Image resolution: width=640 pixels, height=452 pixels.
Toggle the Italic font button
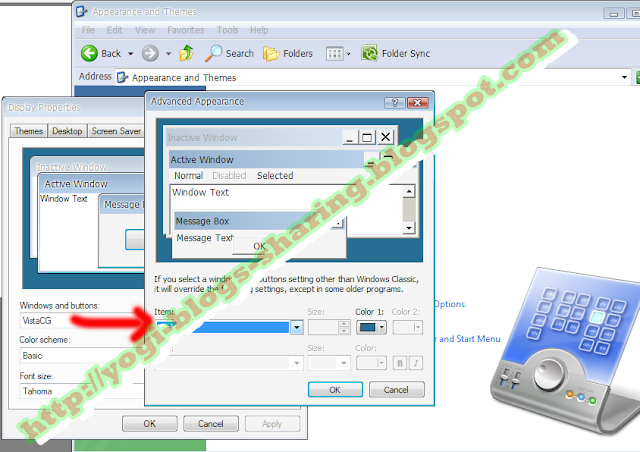tap(416, 363)
